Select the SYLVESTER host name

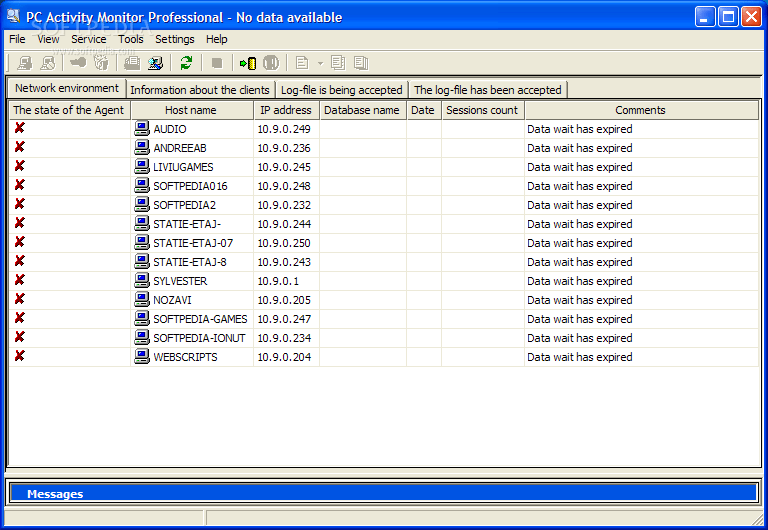click(x=180, y=281)
